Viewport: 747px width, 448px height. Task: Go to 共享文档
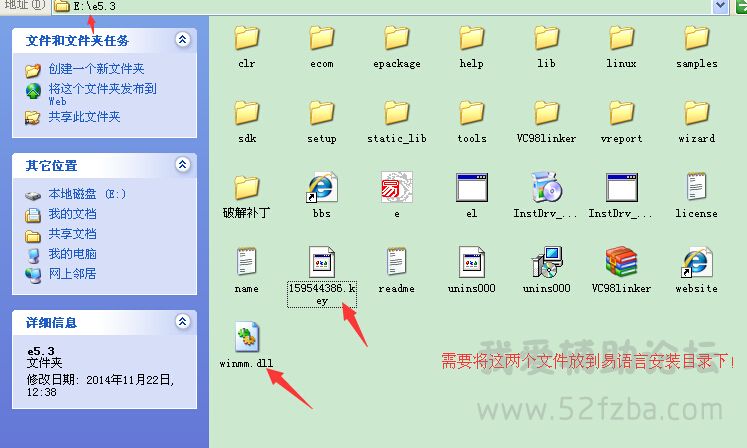72,234
